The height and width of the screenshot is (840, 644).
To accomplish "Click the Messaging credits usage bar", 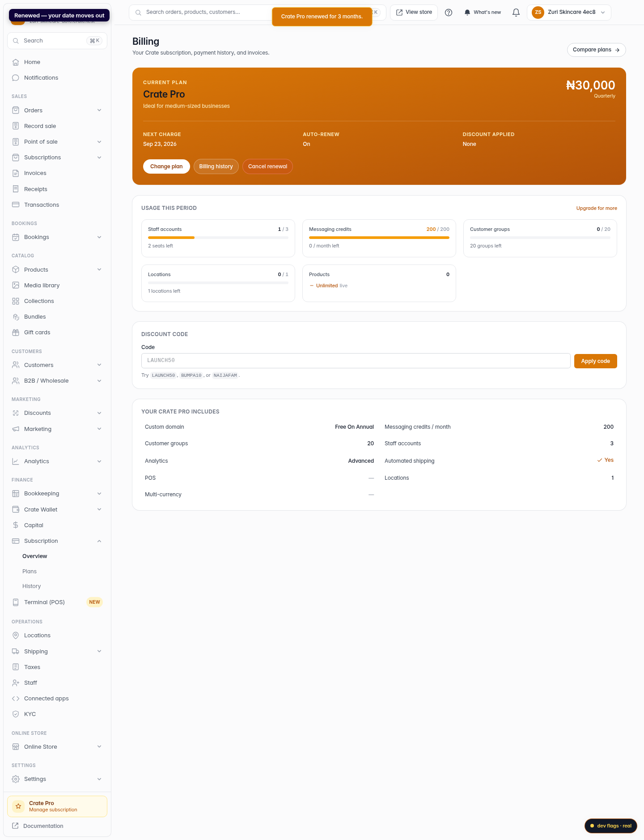I will 379,238.
